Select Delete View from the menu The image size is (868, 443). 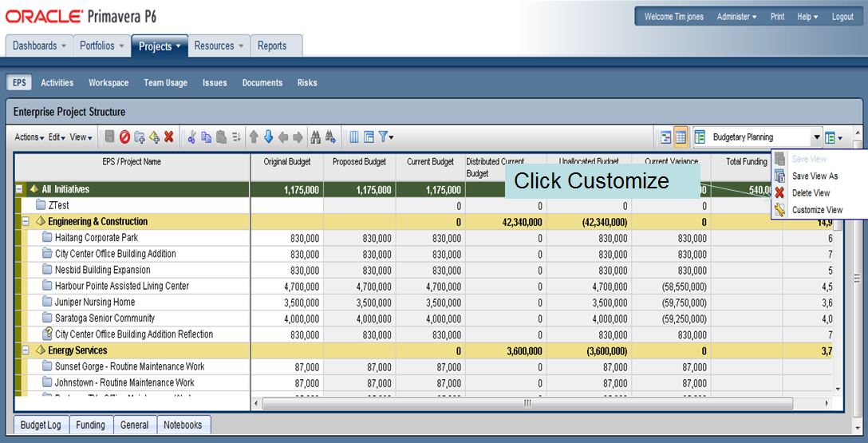pos(811,192)
